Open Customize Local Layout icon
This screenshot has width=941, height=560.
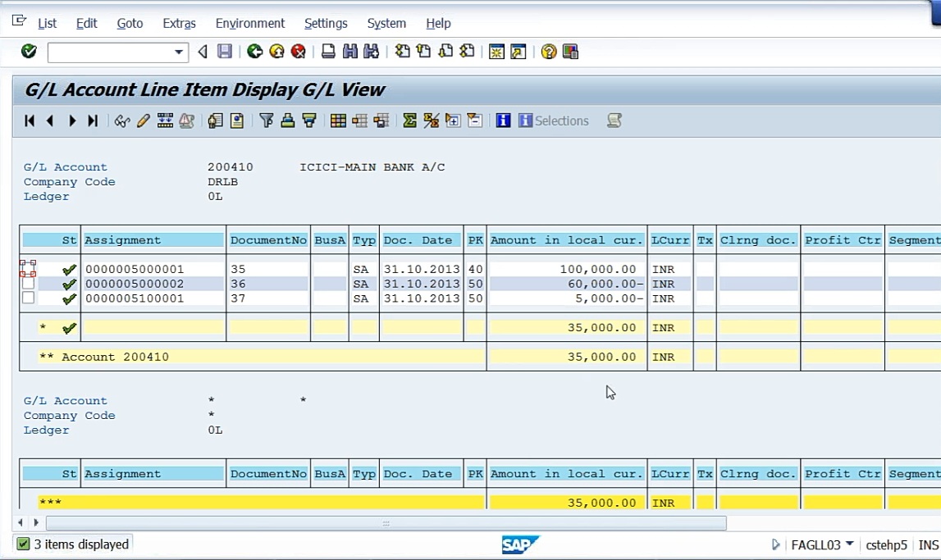[x=570, y=52]
